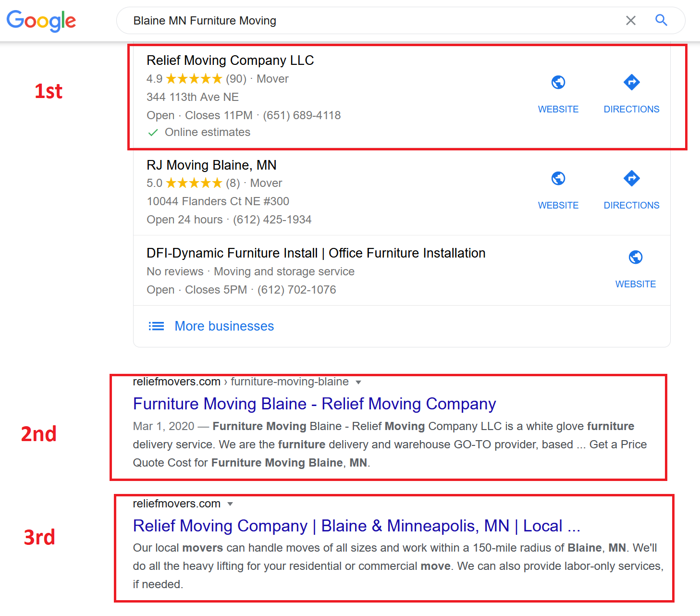The width and height of the screenshot is (700, 616).
Task: Open Relief Moving Company website globe icon
Action: [558, 83]
